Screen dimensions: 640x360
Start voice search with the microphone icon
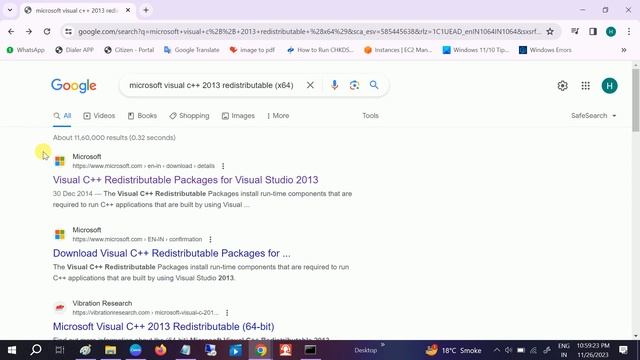(334, 85)
